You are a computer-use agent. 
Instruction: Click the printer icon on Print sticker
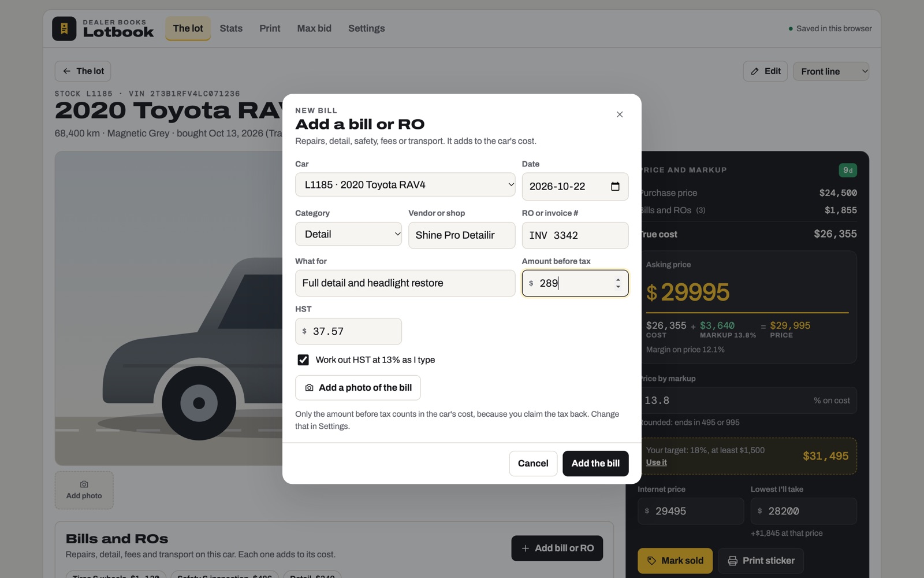click(732, 561)
